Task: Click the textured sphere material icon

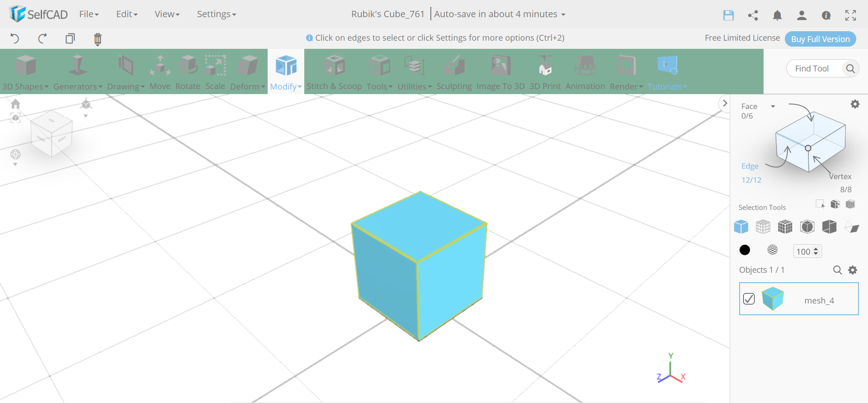Action: 773,250
